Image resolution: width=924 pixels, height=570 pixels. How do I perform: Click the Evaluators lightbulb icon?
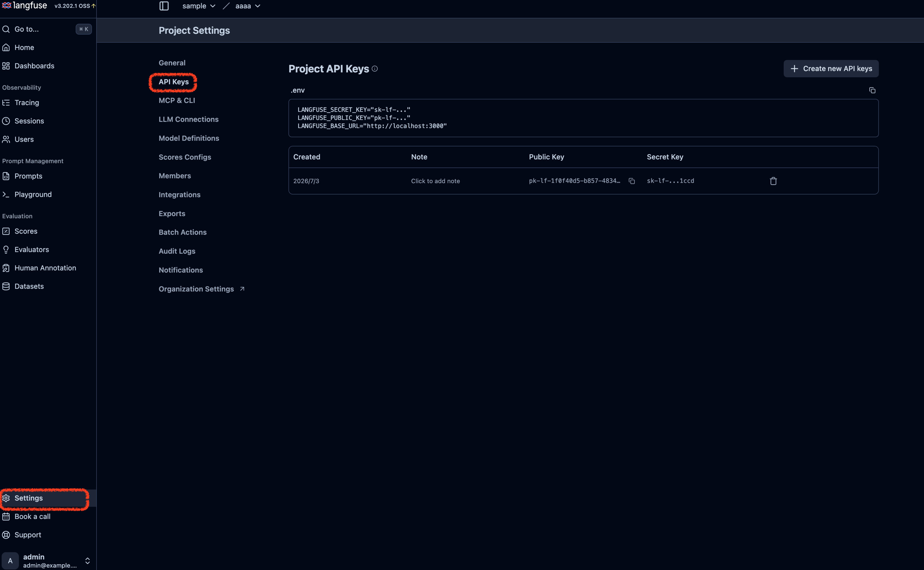[x=6, y=250]
